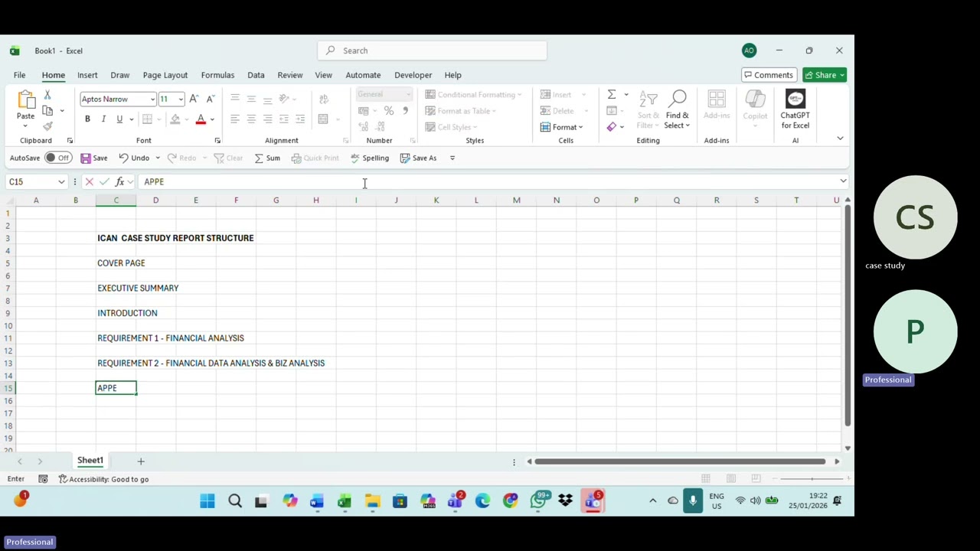The width and height of the screenshot is (980, 551).
Task: Open the Format cells dropdown
Action: [561, 127]
